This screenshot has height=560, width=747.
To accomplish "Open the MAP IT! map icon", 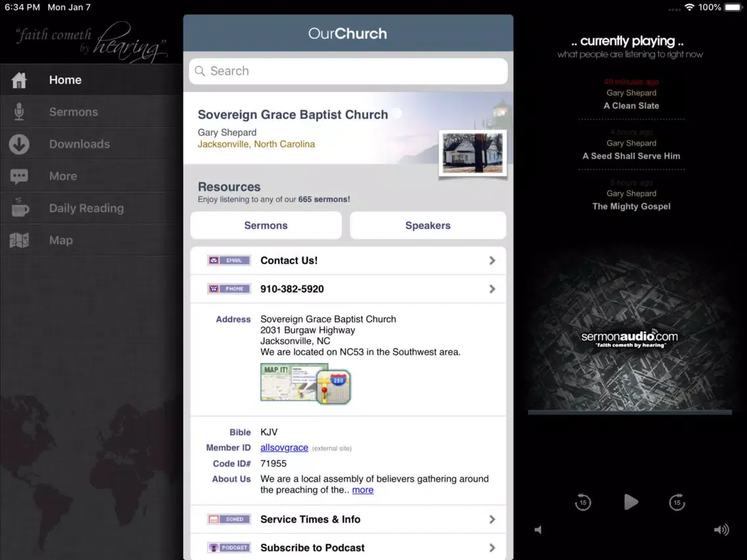I will click(x=305, y=384).
